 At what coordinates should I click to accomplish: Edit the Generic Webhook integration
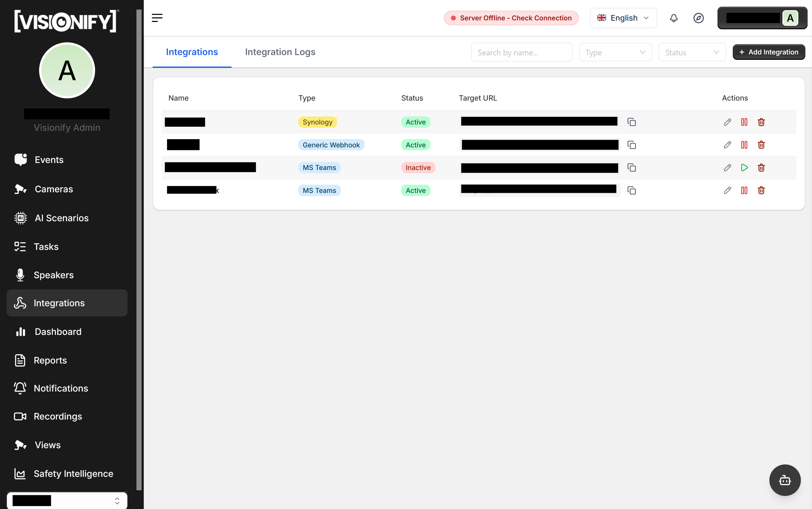click(x=727, y=145)
